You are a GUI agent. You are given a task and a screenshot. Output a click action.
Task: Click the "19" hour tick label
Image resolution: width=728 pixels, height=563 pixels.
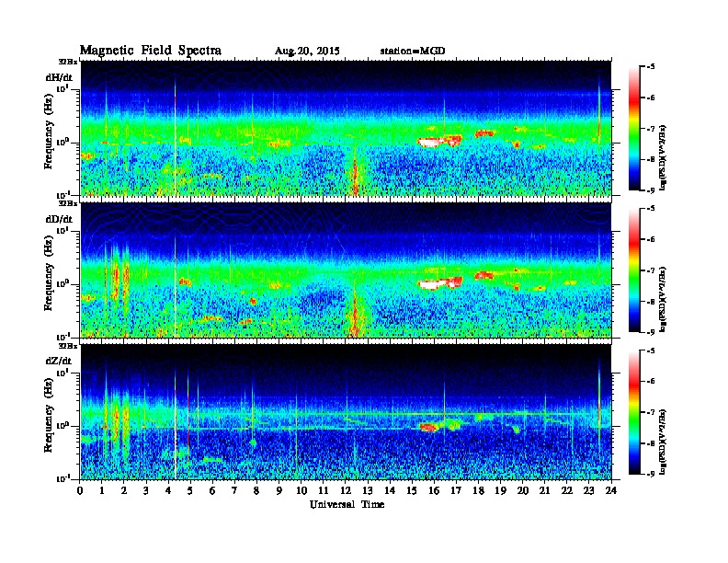(501, 491)
